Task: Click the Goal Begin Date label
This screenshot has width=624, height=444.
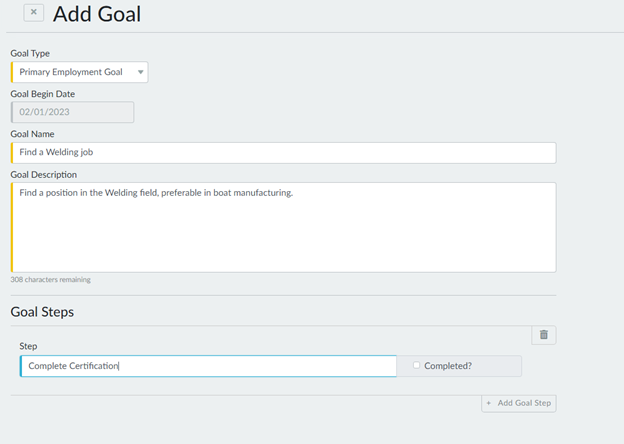Action: [43, 93]
